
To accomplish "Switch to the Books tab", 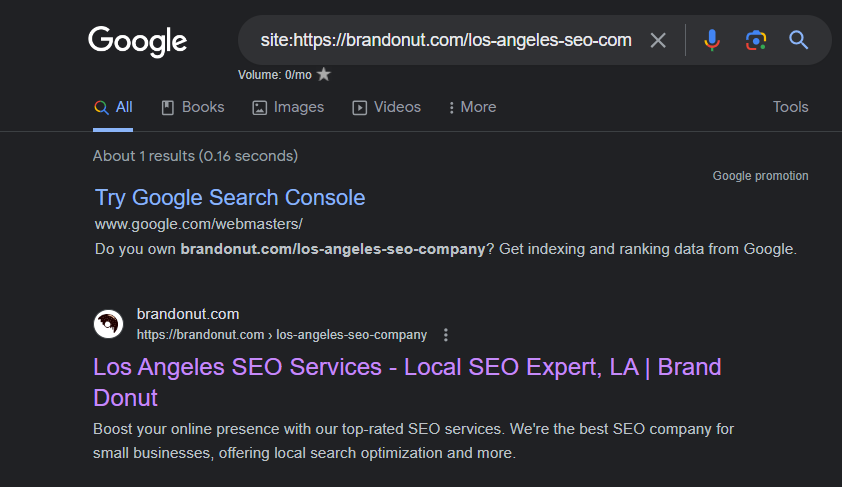I will tap(193, 107).
